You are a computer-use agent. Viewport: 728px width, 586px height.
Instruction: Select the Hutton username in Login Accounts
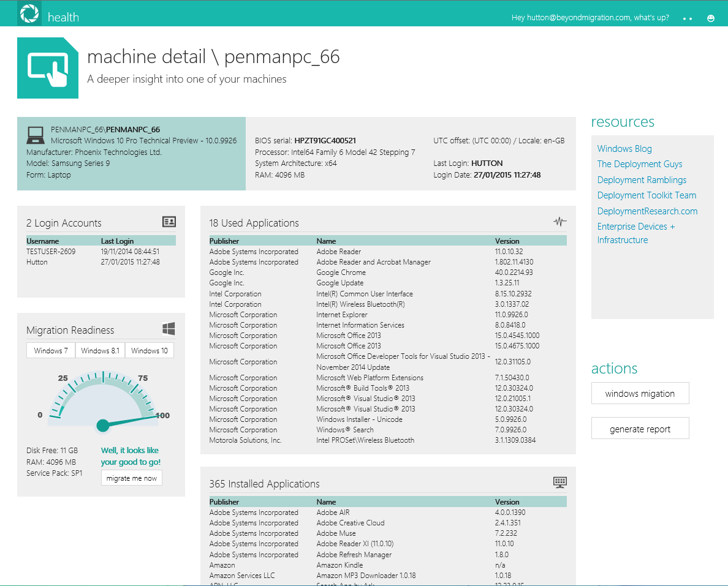click(x=37, y=262)
